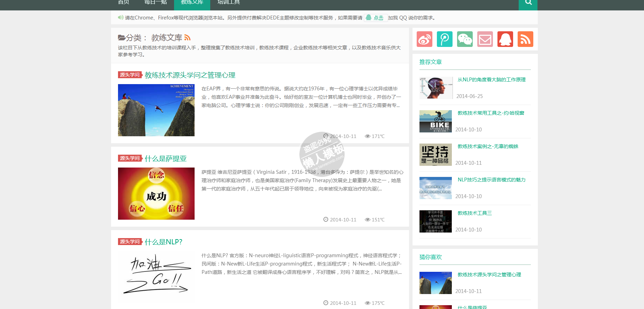Screen dimensions: 644x309
Task: Click the Weibo social icon
Action: pyautogui.click(x=424, y=39)
